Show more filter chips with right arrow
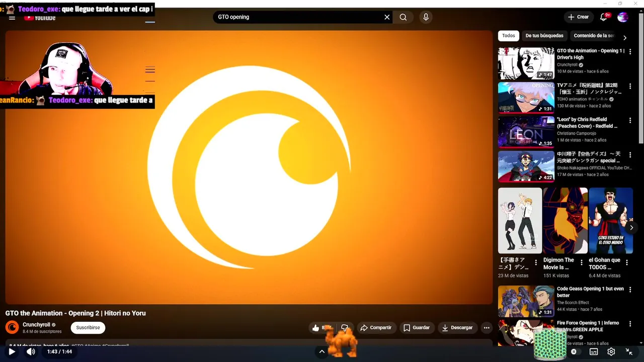Image resolution: width=644 pixels, height=362 pixels. (625, 38)
